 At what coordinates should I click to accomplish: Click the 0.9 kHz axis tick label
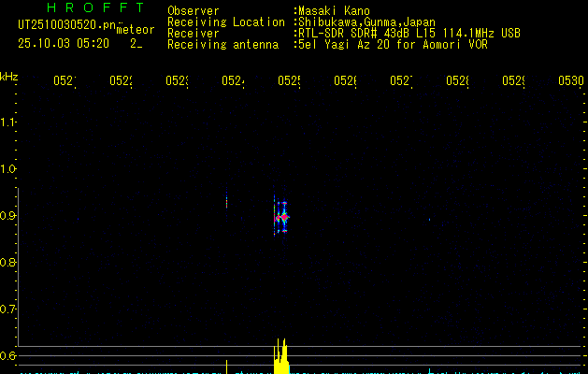coord(7,216)
